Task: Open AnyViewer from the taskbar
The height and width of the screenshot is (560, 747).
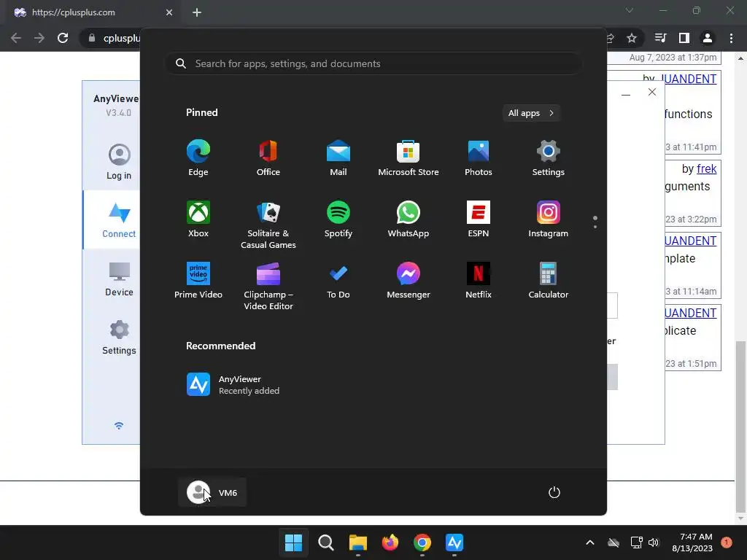Action: pos(454,542)
